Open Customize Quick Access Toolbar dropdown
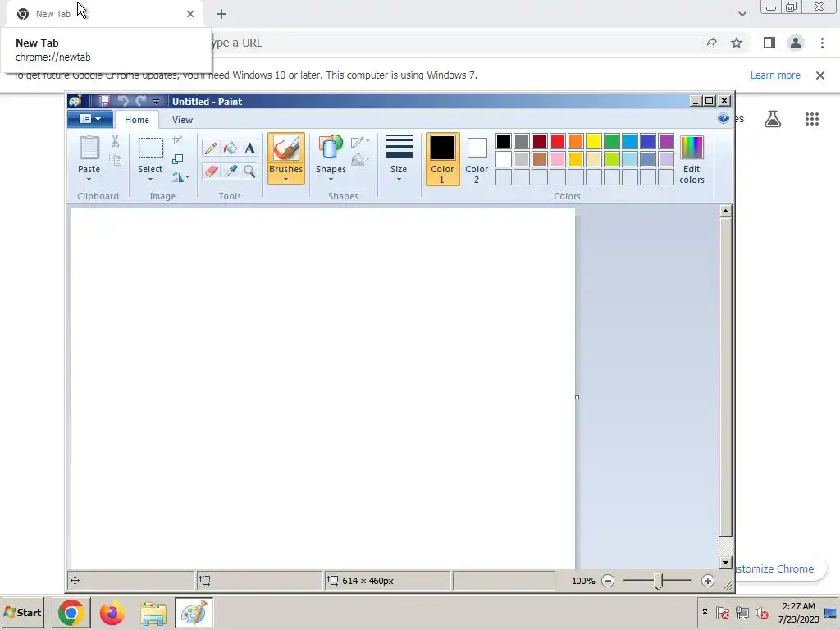The height and width of the screenshot is (630, 840). 156,101
